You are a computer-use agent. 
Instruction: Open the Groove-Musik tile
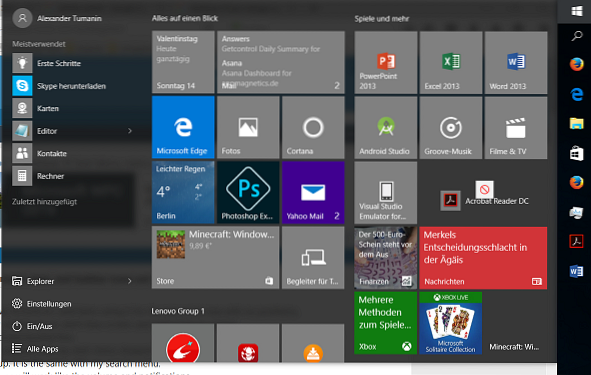(451, 128)
